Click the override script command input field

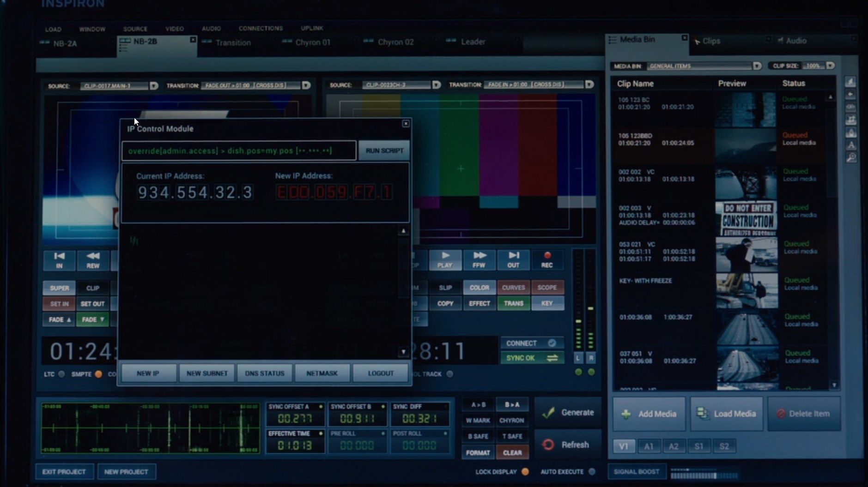tap(239, 150)
